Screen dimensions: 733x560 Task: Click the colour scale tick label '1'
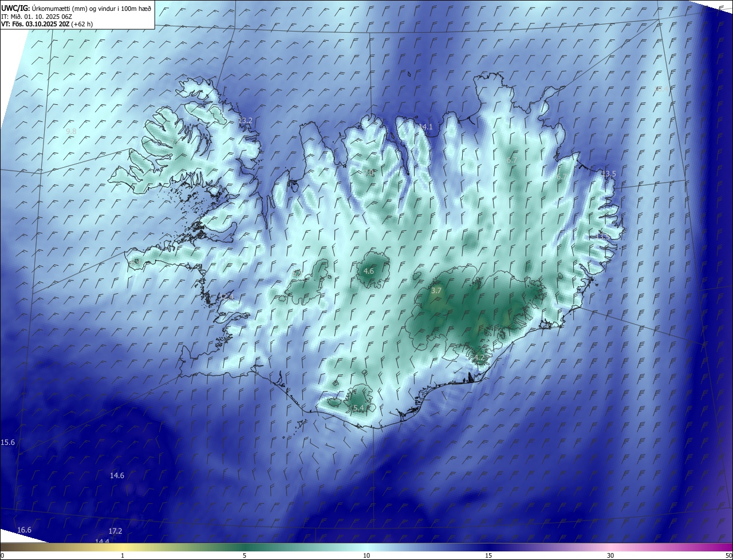(x=123, y=555)
